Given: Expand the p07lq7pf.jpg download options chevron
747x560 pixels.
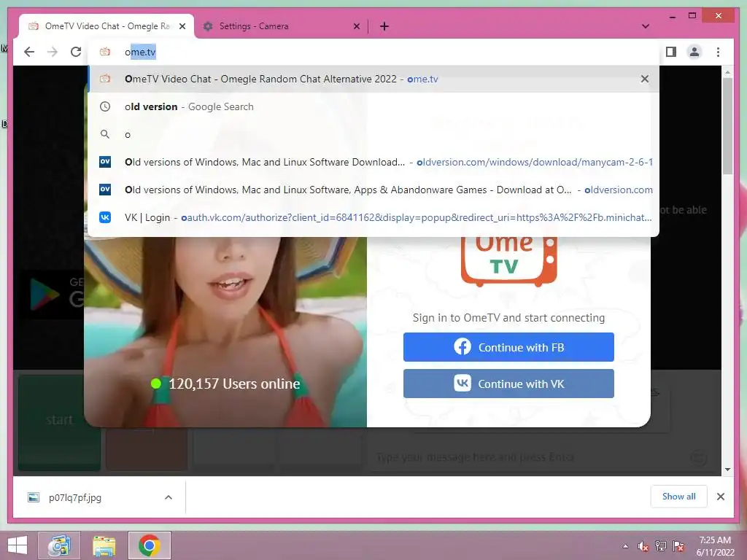Looking at the screenshot, I should (x=169, y=497).
